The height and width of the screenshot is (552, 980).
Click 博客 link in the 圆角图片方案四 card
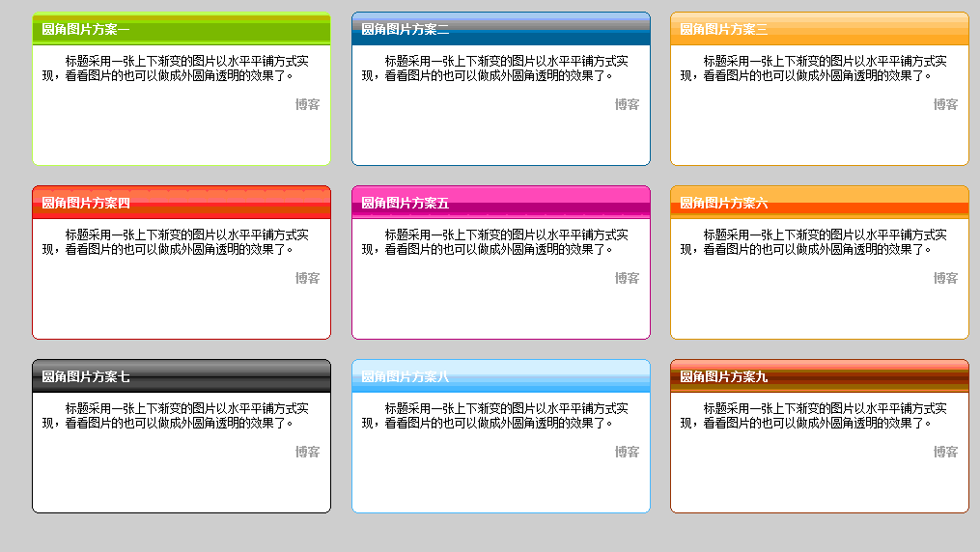click(x=307, y=278)
